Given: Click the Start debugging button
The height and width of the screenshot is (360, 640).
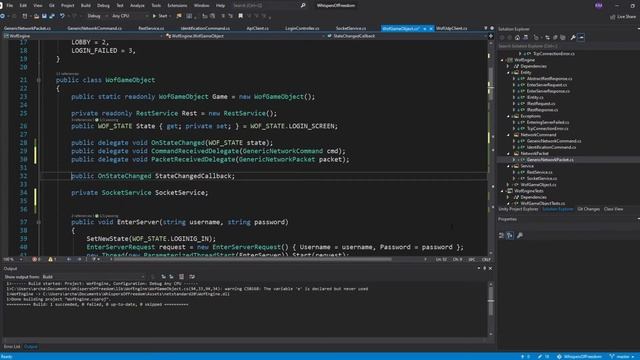Looking at the screenshot, I should point(160,16).
